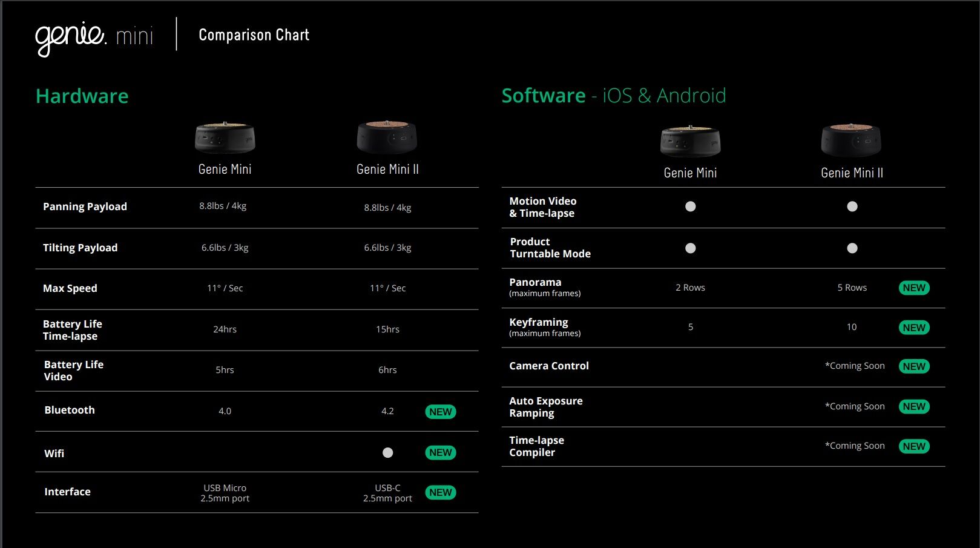Click Coming Soon in Time-lapse Compiler row

pos(855,446)
